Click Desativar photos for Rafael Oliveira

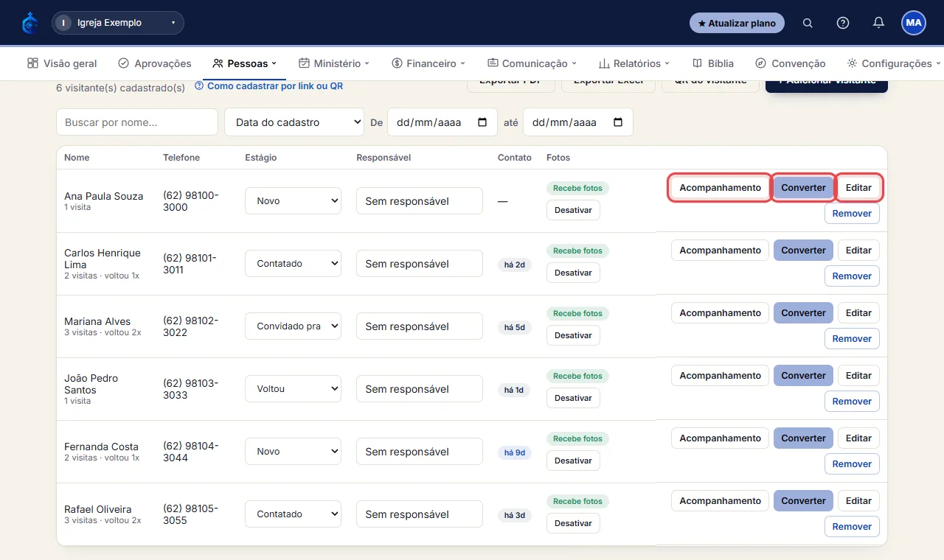point(573,523)
